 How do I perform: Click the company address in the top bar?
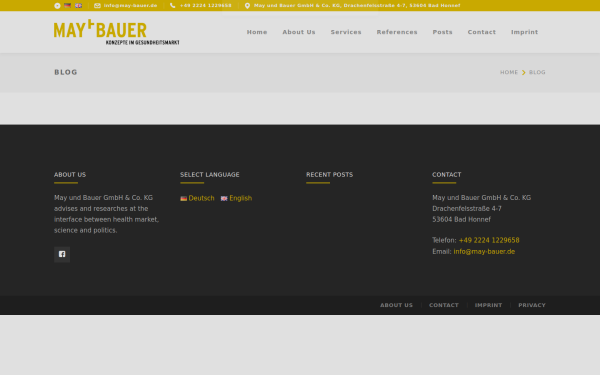pos(357,5)
